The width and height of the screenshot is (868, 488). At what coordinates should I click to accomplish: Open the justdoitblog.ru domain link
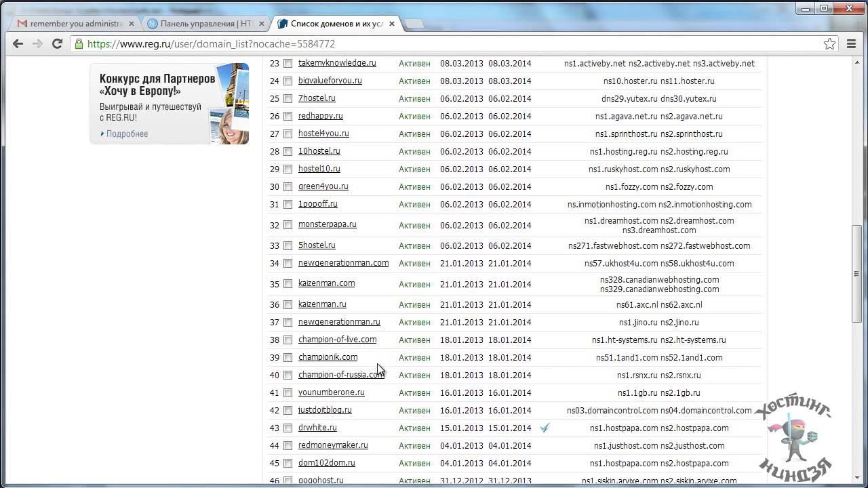(325, 410)
